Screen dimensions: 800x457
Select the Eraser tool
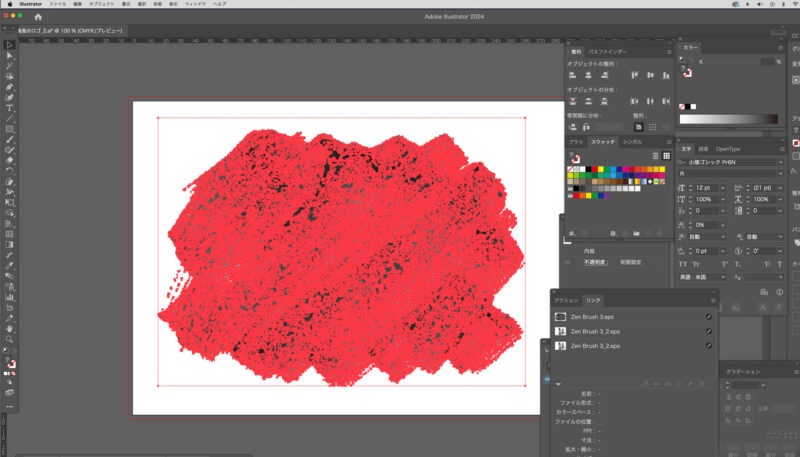(9, 160)
